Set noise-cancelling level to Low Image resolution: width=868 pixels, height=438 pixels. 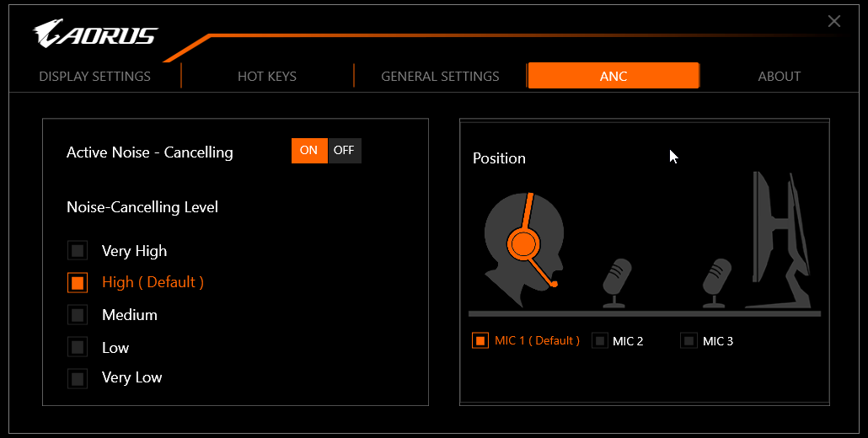pyautogui.click(x=78, y=347)
